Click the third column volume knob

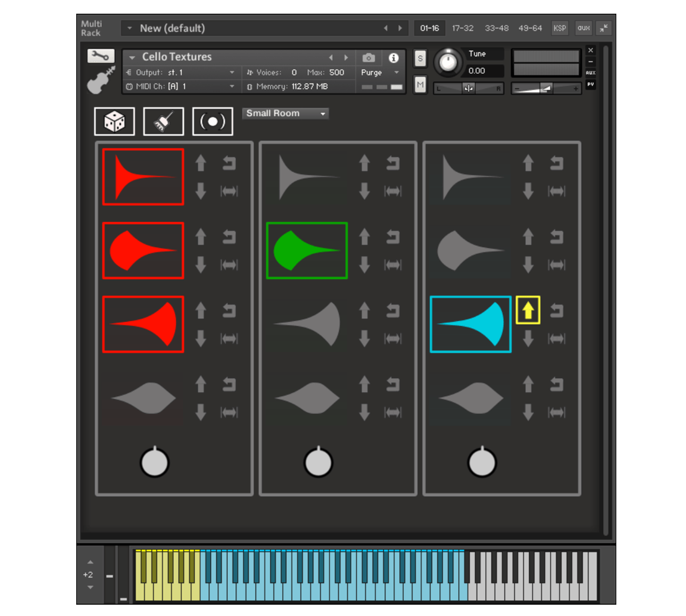(482, 462)
